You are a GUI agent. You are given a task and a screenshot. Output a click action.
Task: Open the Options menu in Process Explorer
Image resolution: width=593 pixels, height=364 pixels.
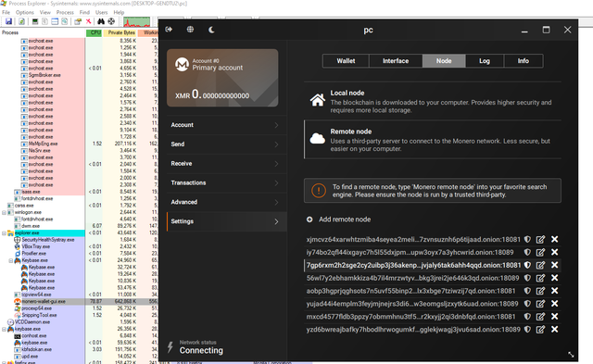tap(25, 12)
